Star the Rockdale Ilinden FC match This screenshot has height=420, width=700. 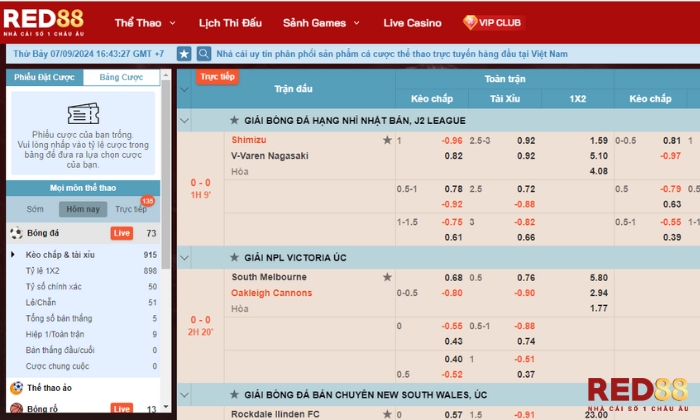tap(387, 414)
